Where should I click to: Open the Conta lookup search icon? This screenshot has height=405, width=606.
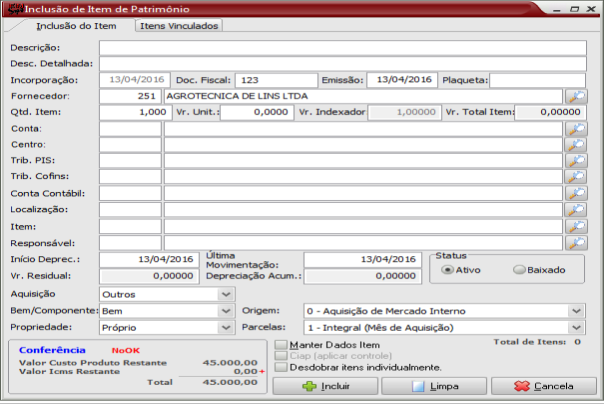(576, 129)
